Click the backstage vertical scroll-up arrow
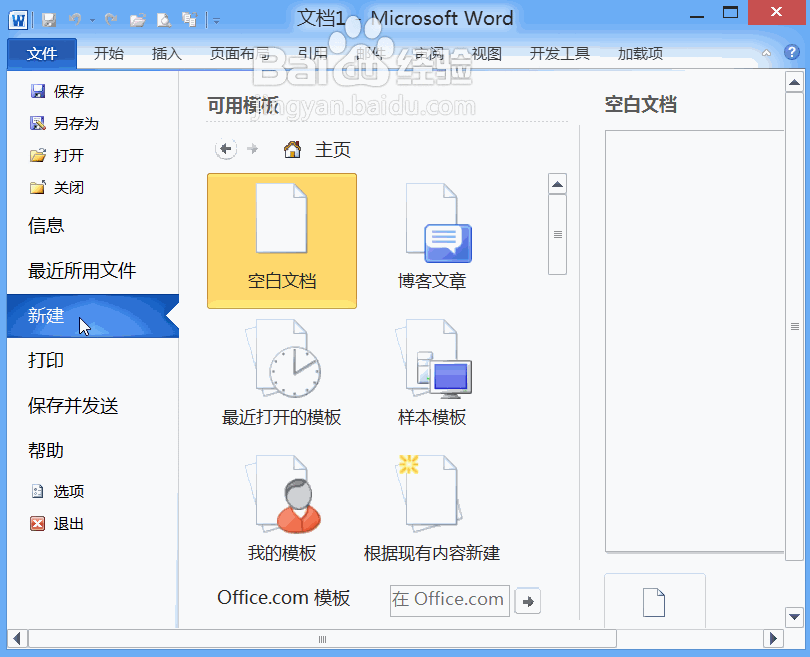This screenshot has width=810, height=657. pyautogui.click(x=794, y=83)
